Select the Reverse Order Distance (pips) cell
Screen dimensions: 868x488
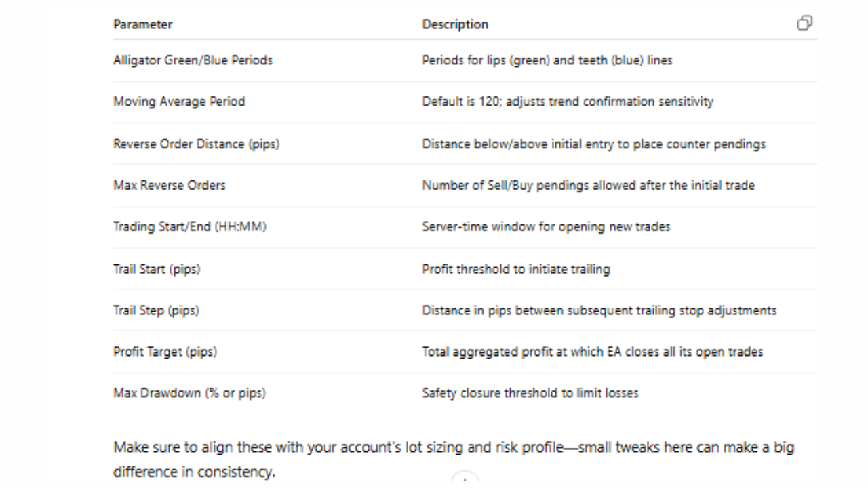click(x=196, y=144)
